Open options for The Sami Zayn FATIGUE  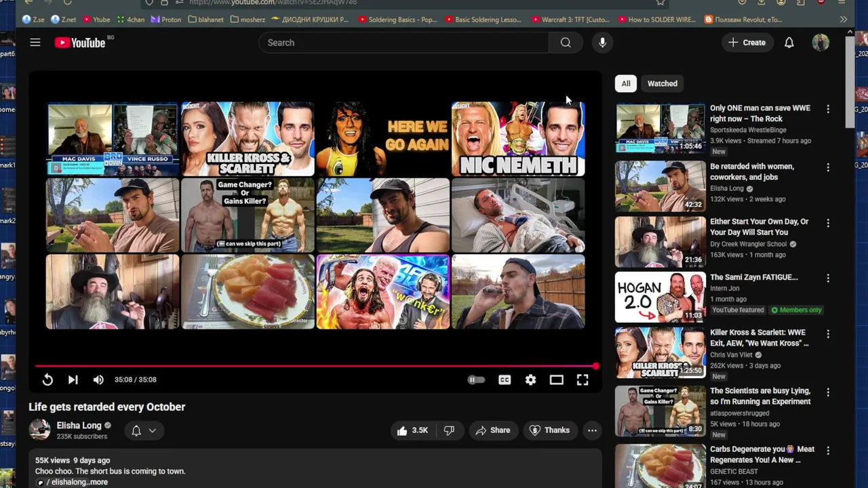point(827,279)
